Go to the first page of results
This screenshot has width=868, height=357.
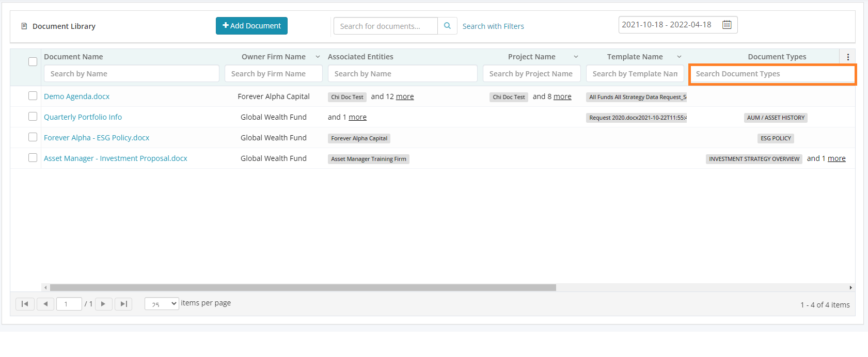[x=25, y=304]
